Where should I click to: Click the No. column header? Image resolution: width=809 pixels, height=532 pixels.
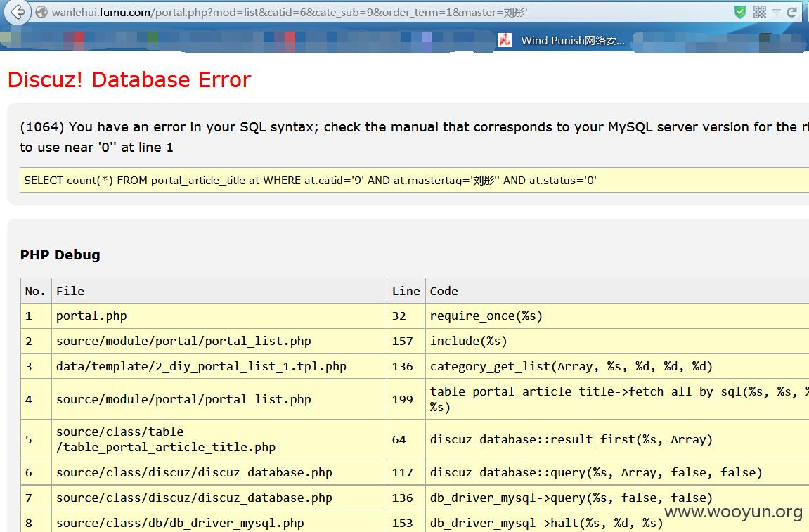35,291
